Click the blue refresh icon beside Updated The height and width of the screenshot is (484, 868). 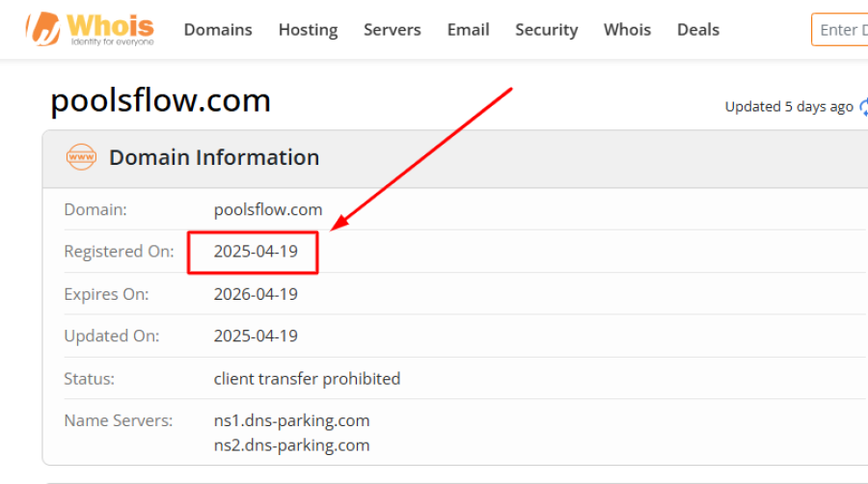863,107
